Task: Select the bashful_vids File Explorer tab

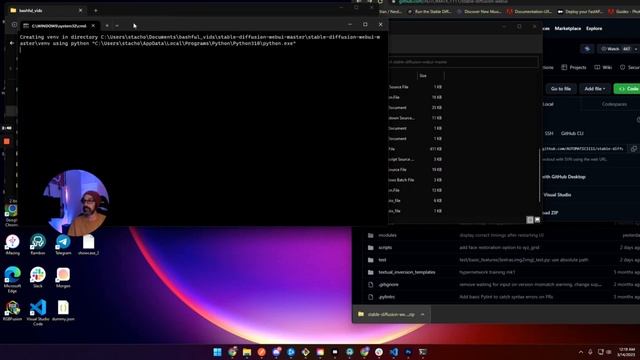Action: (46, 10)
